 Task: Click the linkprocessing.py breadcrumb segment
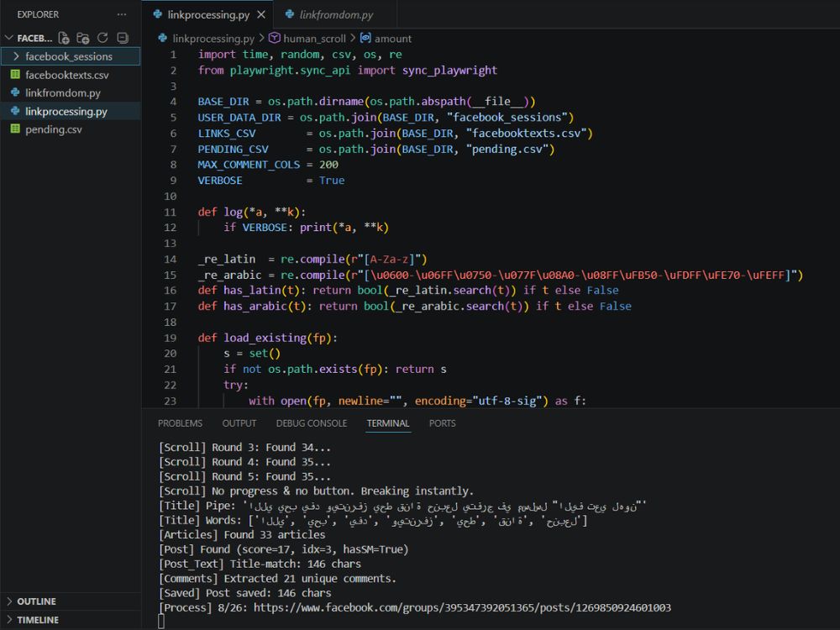click(x=213, y=39)
